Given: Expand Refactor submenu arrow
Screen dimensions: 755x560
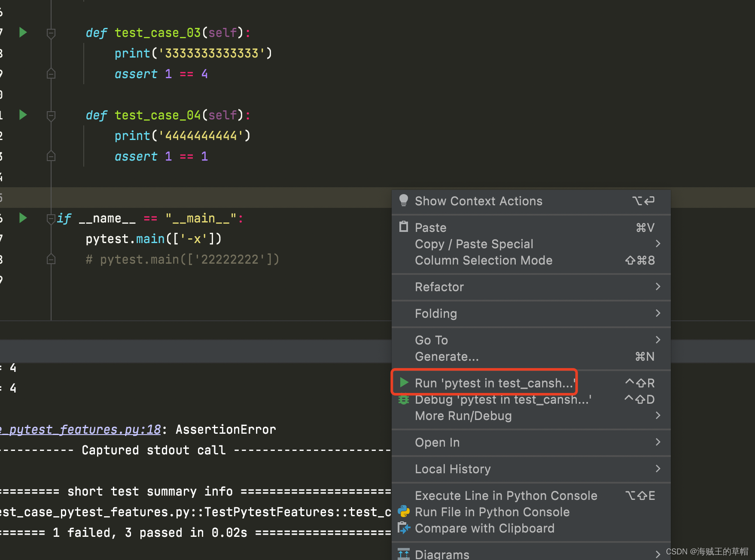Looking at the screenshot, I should tap(658, 286).
